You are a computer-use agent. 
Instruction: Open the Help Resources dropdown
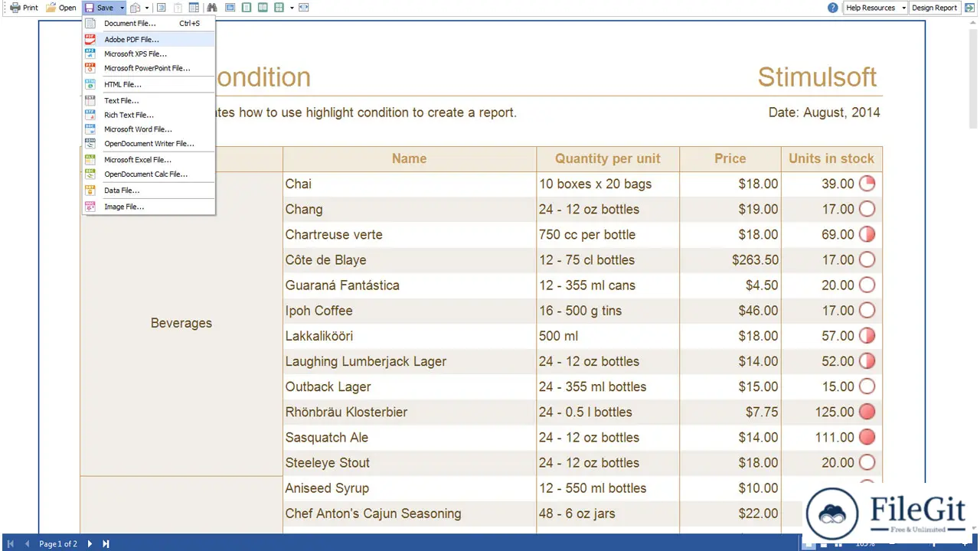[x=875, y=8]
